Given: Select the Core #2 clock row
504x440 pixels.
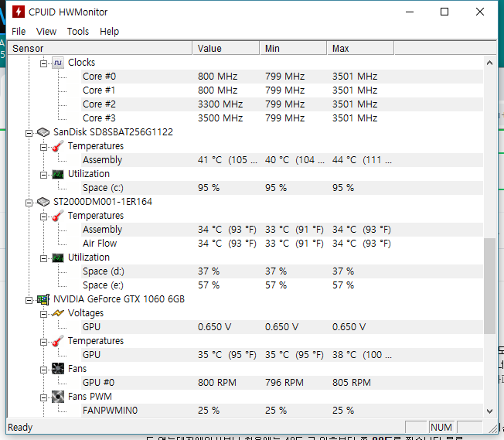Looking at the screenshot, I should 282,104.
